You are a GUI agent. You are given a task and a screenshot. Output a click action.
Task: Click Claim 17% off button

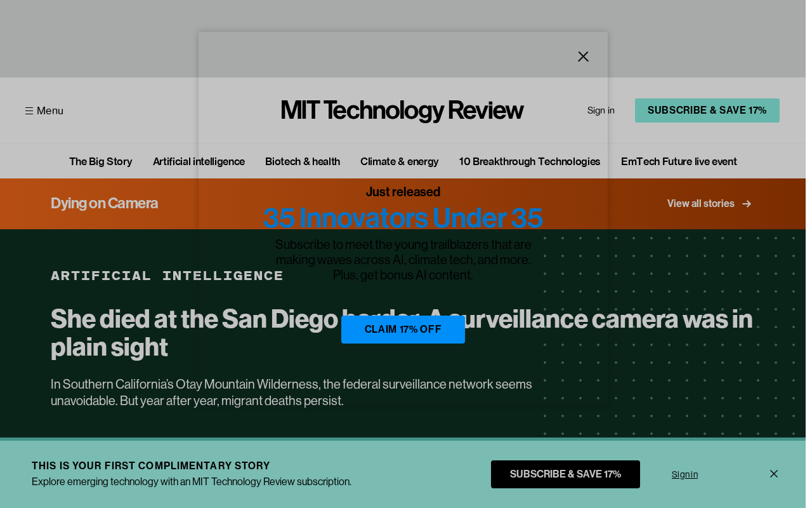(x=403, y=330)
